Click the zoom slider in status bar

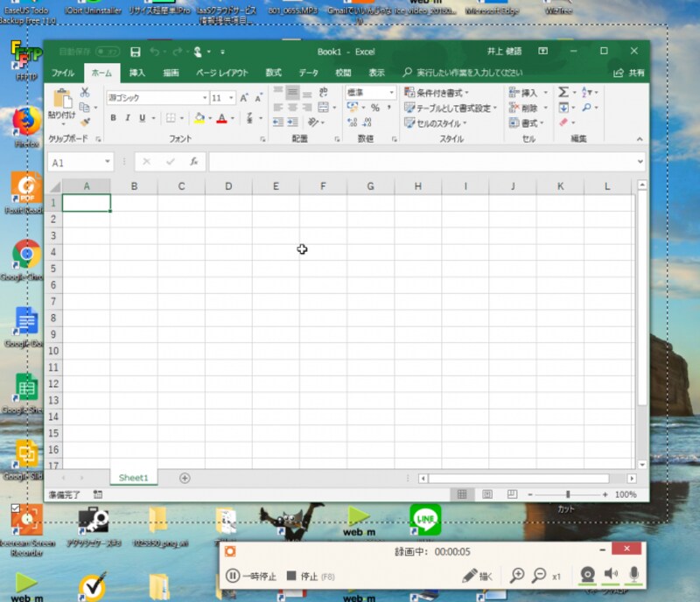pos(568,494)
